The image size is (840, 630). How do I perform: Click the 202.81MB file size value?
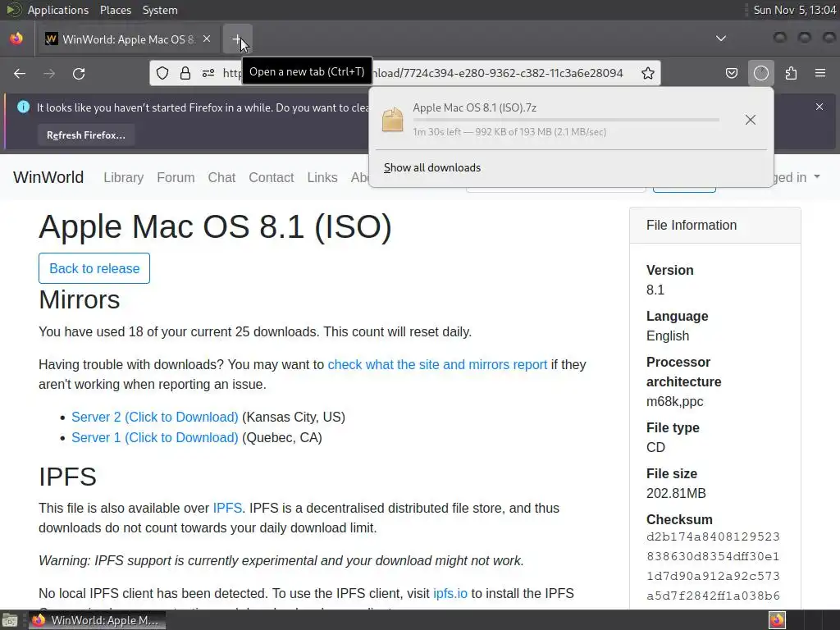676,493
